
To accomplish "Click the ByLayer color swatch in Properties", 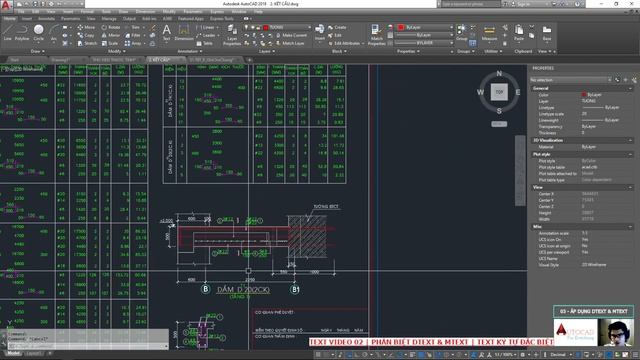I will click(584, 95).
